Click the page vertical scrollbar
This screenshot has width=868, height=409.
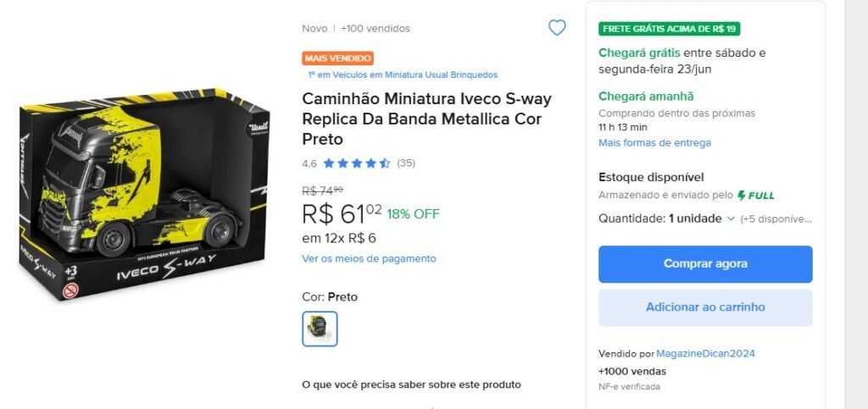coord(856,204)
